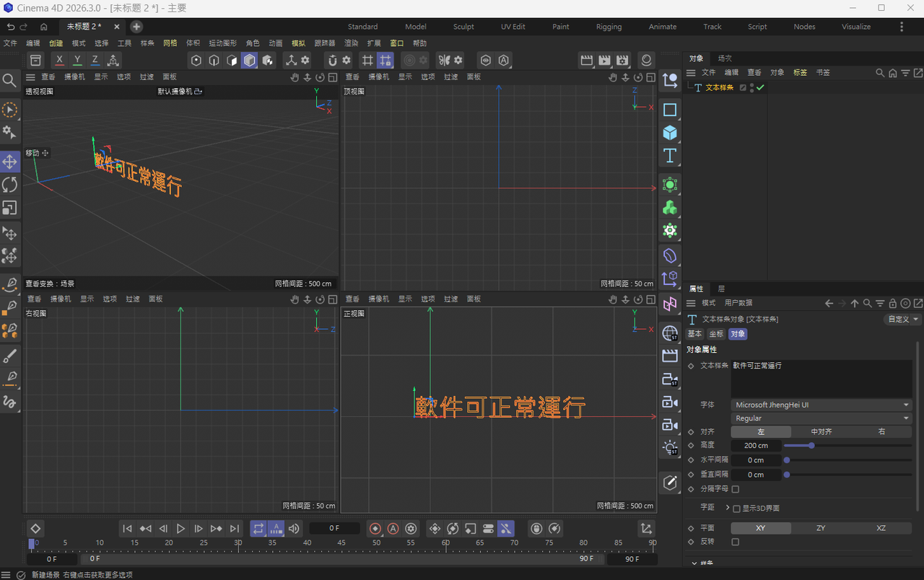Play the animation forward
Screen dimensions: 924x580
click(181, 529)
